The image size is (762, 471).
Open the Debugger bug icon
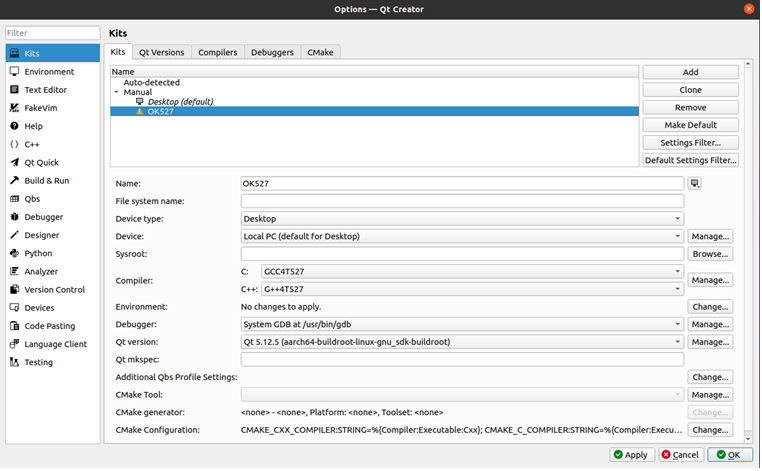pyautogui.click(x=15, y=217)
